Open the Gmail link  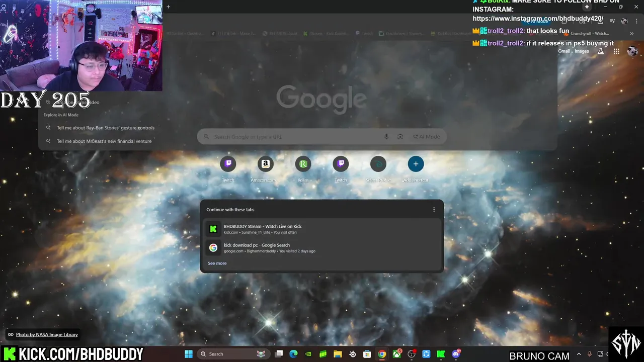(563, 51)
